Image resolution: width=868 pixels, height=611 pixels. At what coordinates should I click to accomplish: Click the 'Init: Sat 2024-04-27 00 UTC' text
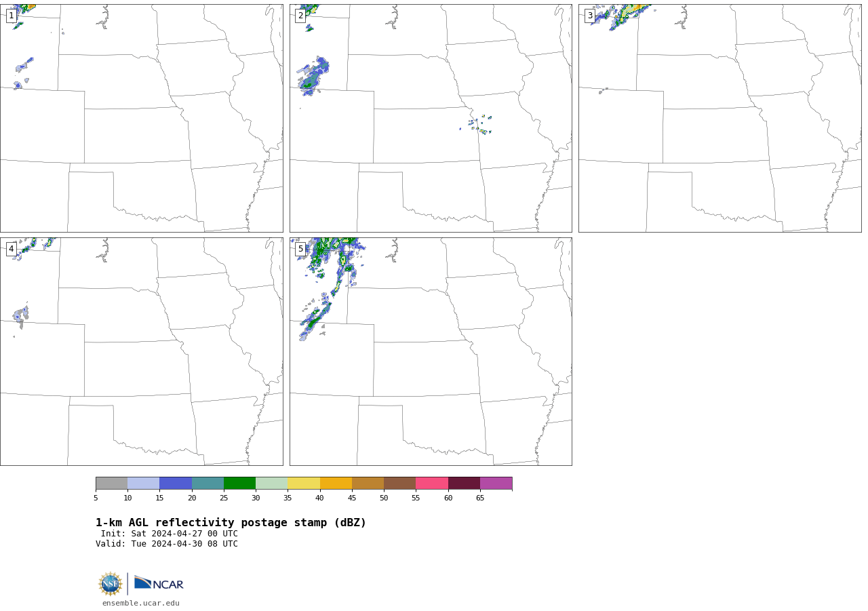click(x=170, y=534)
